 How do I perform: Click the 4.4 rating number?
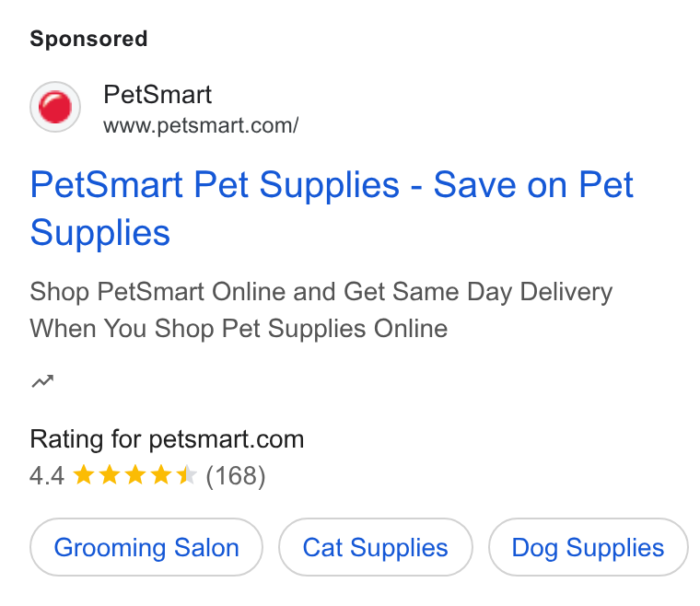(x=47, y=476)
